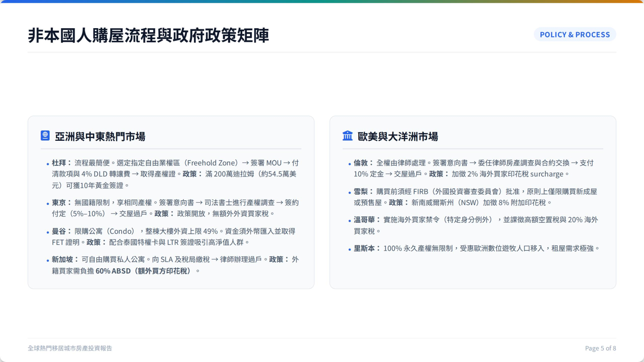The height and width of the screenshot is (362, 644).
Task: Click the 雪梨 bullet label
Action: tap(363, 191)
